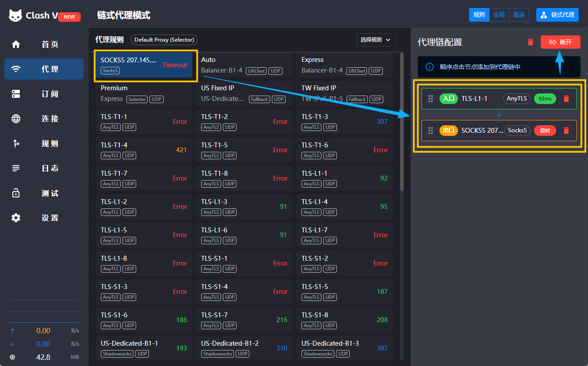Image resolution: width=588 pixels, height=366 pixels.
Task: Open 测试 via the padlock icon
Action: tap(16, 193)
